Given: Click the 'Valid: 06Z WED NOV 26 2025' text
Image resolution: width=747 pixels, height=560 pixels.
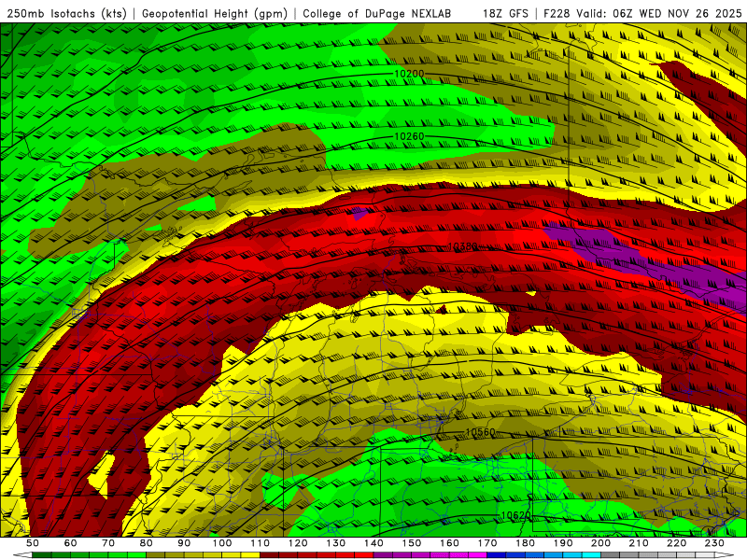Looking at the screenshot, I should tap(659, 14).
